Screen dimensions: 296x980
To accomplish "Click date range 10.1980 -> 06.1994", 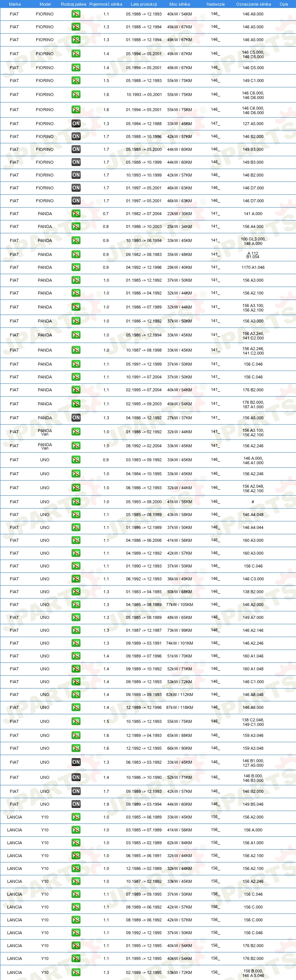I will 143,240.
